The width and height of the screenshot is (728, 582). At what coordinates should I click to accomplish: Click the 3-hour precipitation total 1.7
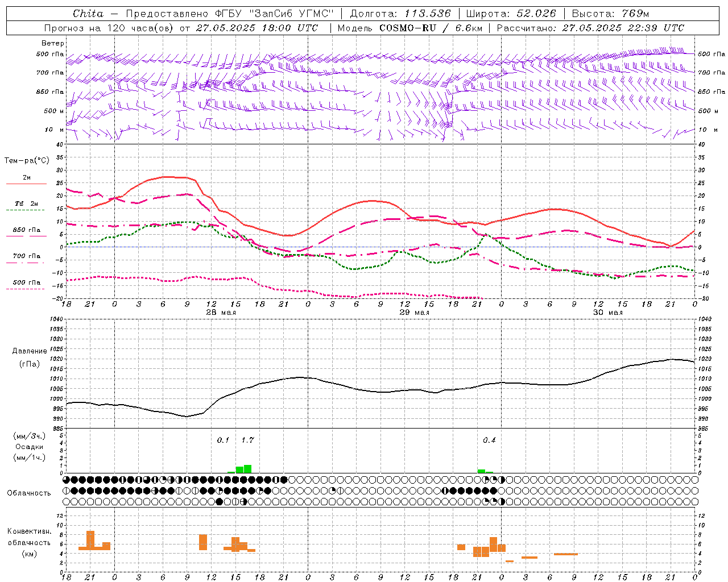pyautogui.click(x=247, y=440)
